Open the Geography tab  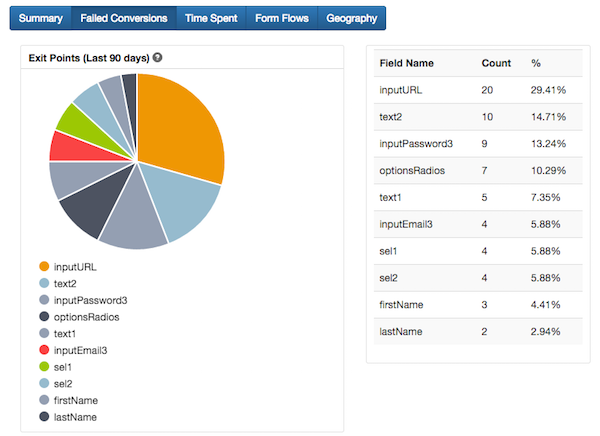[x=351, y=18]
